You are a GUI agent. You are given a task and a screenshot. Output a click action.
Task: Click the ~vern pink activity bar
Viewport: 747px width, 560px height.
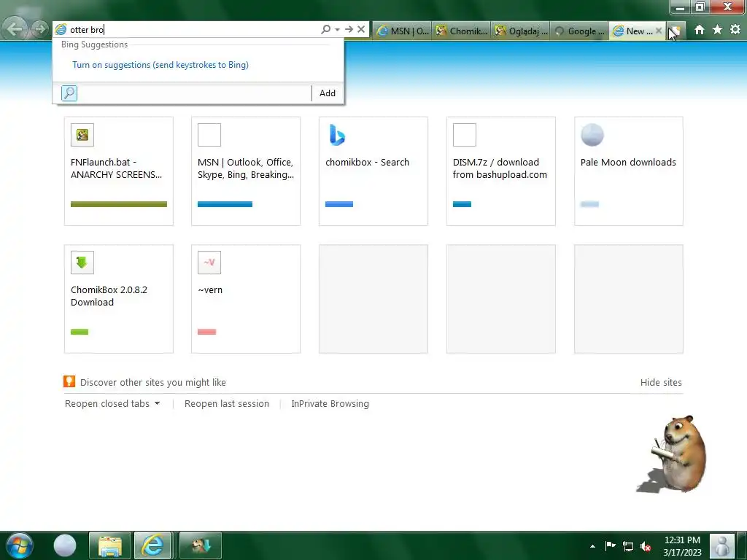click(x=206, y=332)
